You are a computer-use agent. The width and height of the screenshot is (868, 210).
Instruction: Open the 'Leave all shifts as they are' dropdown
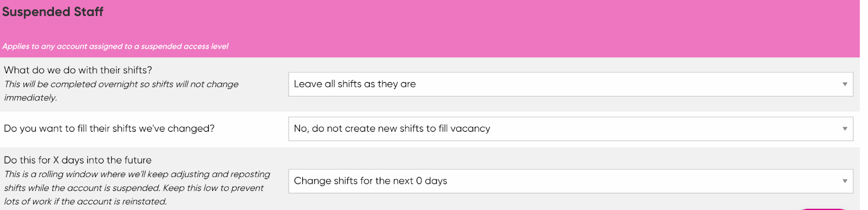[x=570, y=84]
